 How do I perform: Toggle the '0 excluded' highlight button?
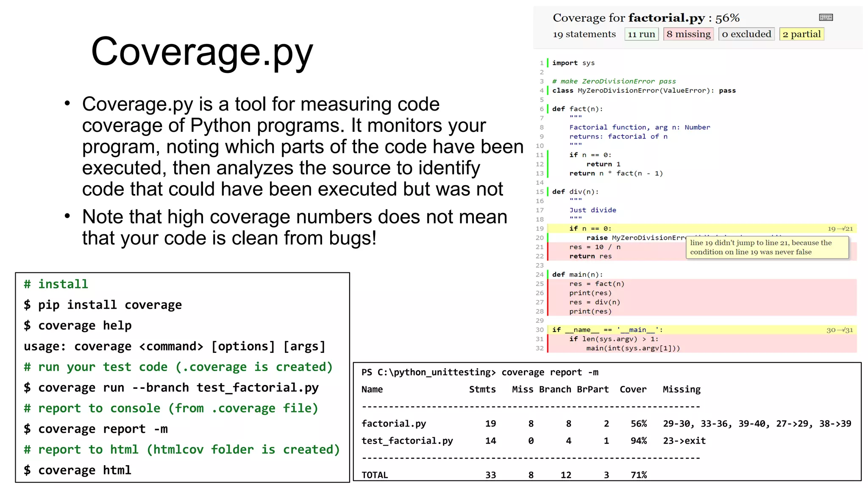[746, 34]
